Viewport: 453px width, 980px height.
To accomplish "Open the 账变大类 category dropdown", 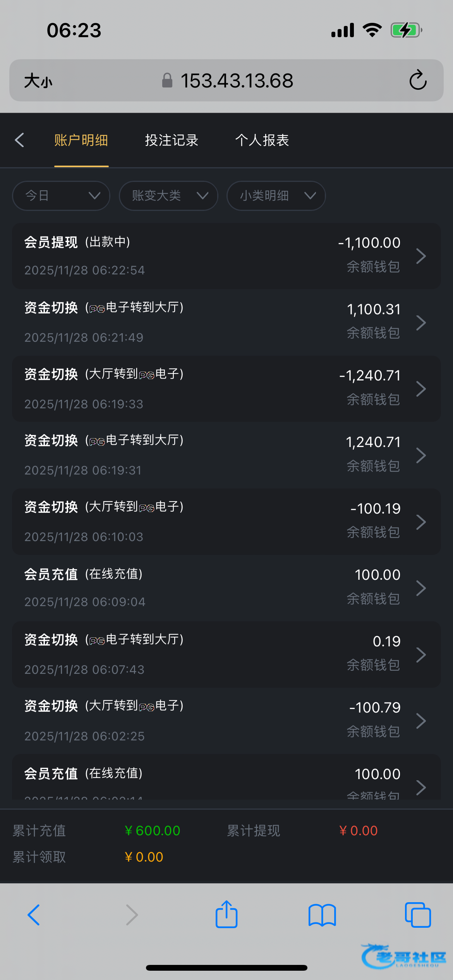I will (x=168, y=196).
